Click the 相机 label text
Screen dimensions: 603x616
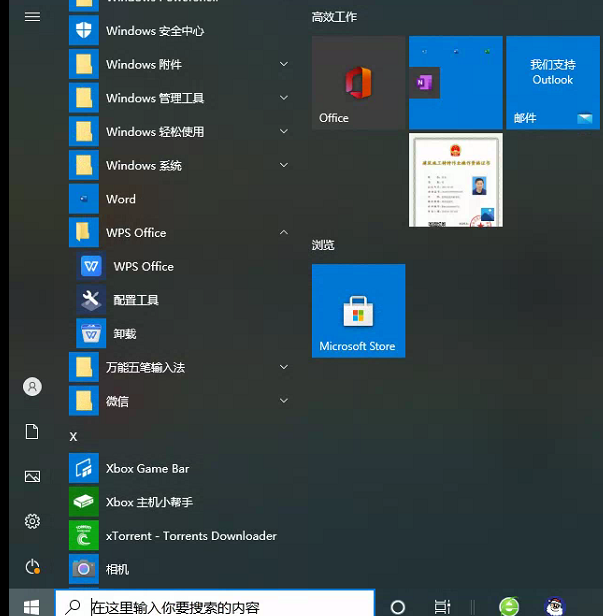117,569
